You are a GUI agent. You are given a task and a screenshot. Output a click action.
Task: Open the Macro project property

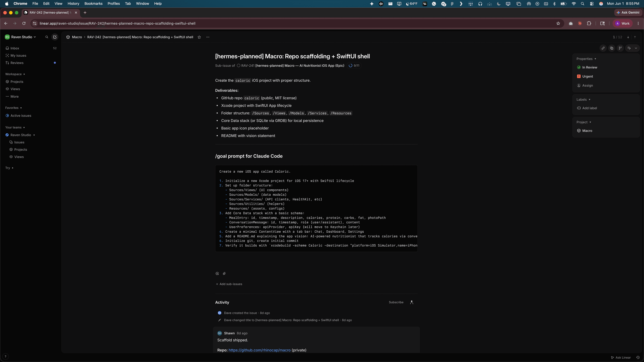(x=584, y=131)
